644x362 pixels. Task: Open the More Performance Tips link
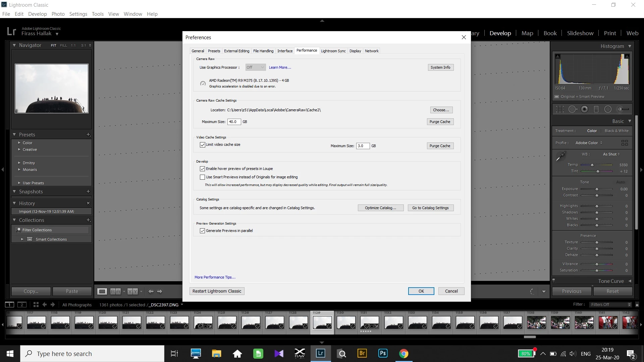point(215,277)
